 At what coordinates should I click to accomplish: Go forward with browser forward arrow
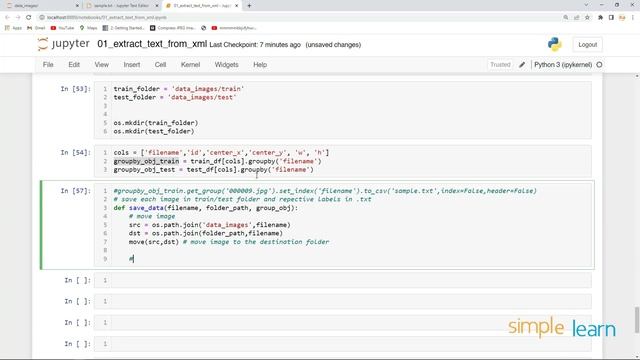coord(18,18)
